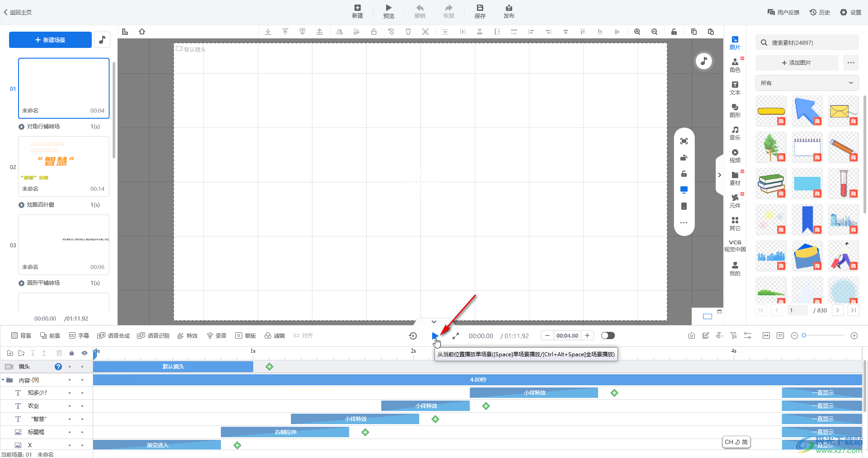Screen dimensions: 868x458
Task: Click the home icon in canvas toolbar
Action: (x=142, y=32)
